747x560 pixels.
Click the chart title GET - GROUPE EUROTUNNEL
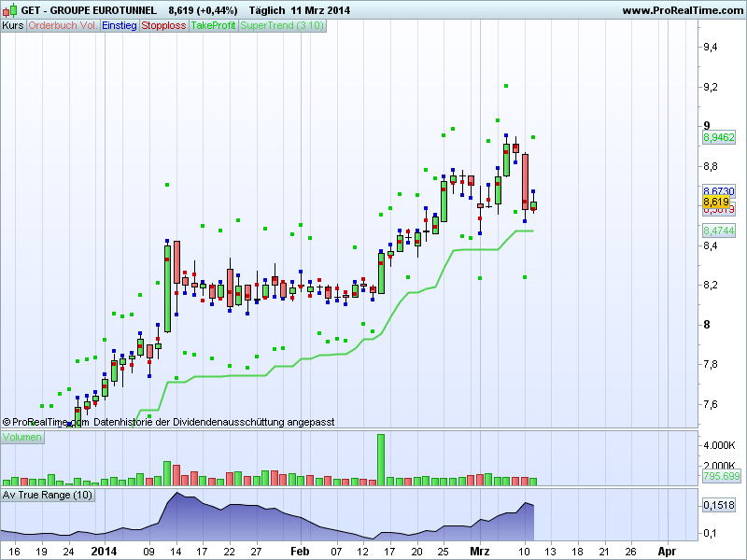tap(89, 10)
